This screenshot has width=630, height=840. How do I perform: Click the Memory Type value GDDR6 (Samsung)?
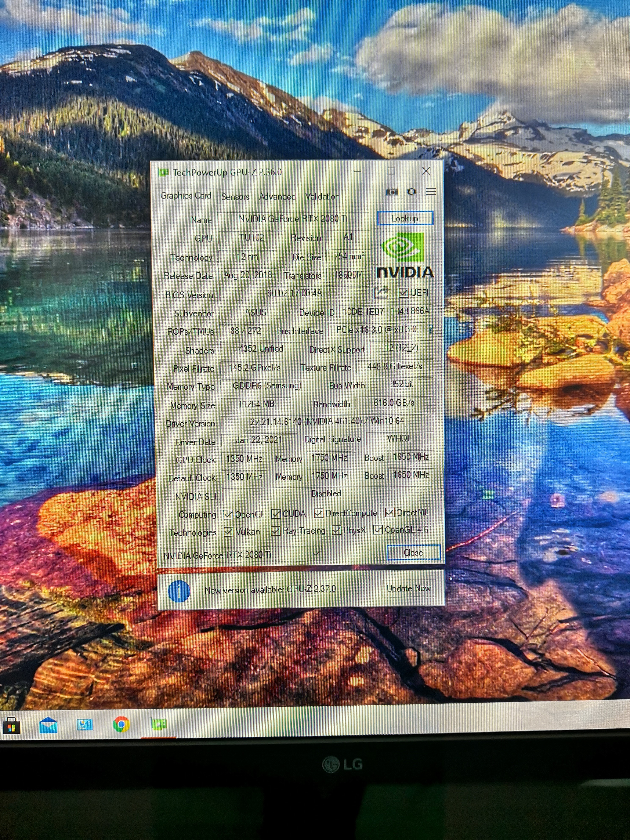tap(267, 385)
